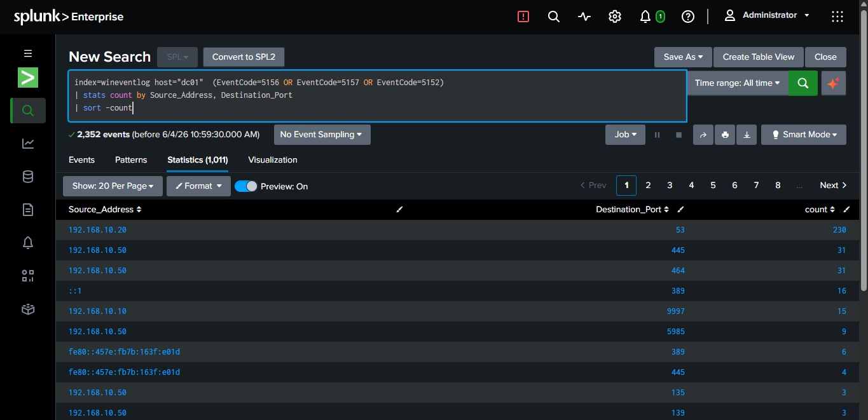Open the Job dropdown menu
Image resolution: width=868 pixels, height=420 pixels.
pos(625,135)
